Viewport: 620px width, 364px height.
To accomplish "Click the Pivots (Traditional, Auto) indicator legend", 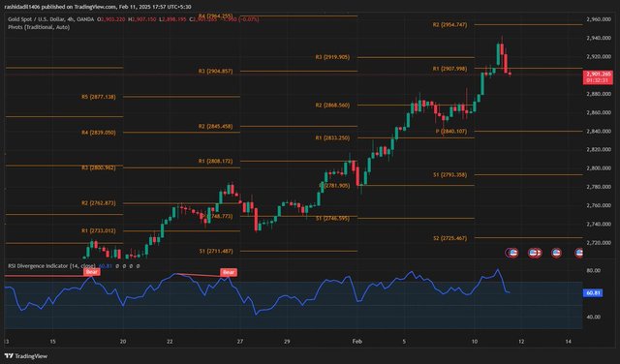I will [x=39, y=27].
